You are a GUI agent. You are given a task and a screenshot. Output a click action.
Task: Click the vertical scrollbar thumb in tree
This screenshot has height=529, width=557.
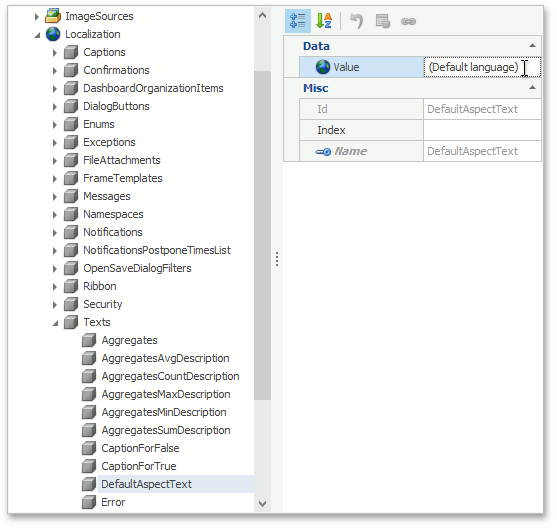tap(263, 236)
